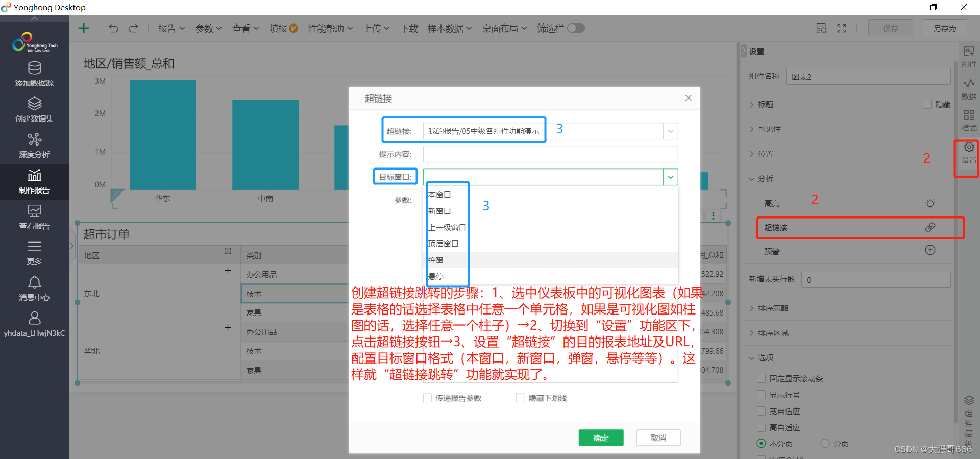Open the 报告 menu

[171, 28]
